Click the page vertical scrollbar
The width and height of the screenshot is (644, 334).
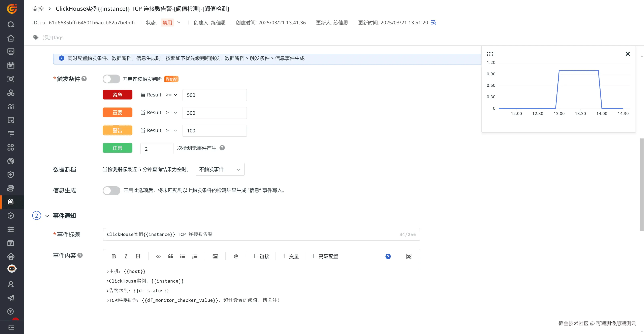[x=642, y=185]
